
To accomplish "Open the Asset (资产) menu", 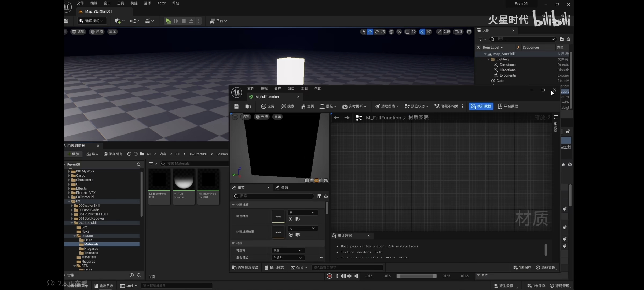I will pos(277,89).
